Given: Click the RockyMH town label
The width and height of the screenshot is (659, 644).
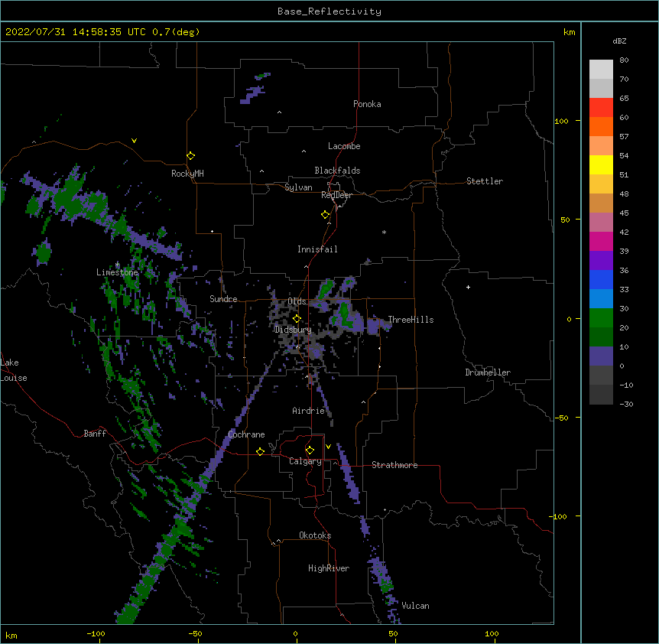Looking at the screenshot, I should tap(187, 174).
